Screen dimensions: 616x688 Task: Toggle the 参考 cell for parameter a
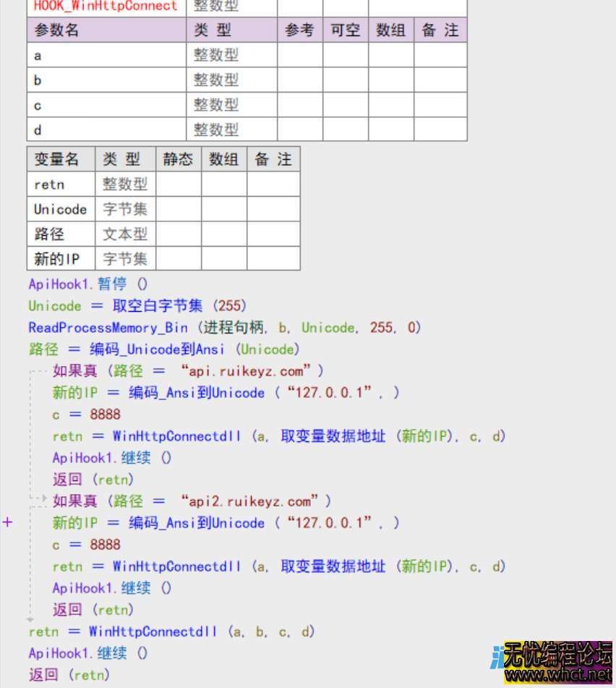(x=299, y=55)
